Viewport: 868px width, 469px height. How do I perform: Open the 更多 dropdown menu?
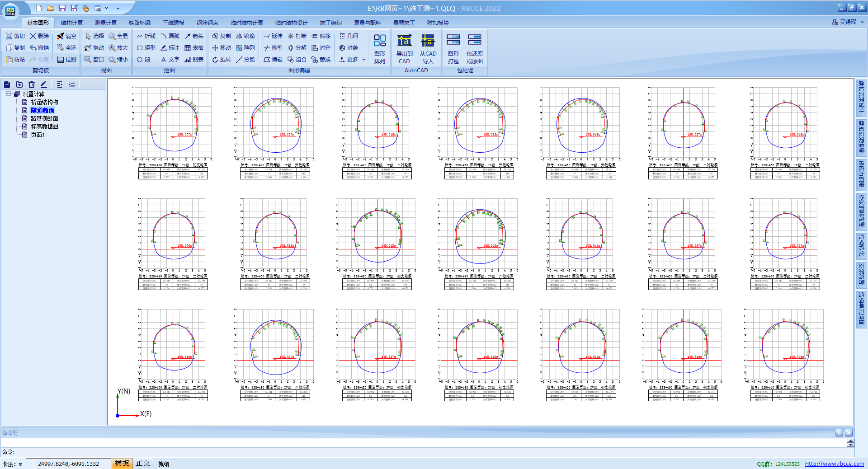pos(352,60)
